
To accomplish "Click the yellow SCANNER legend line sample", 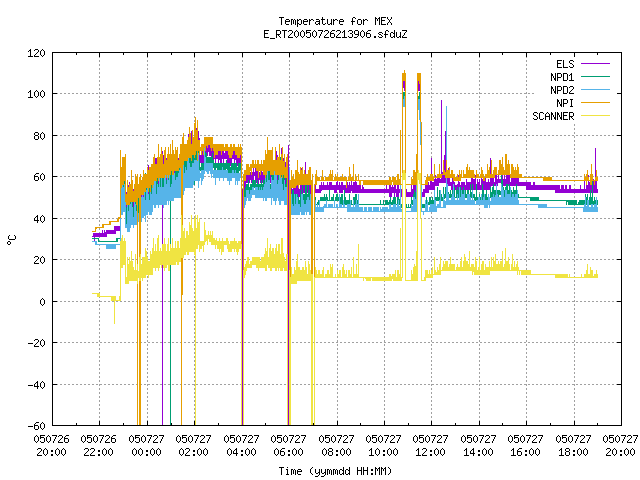I will [x=595, y=116].
